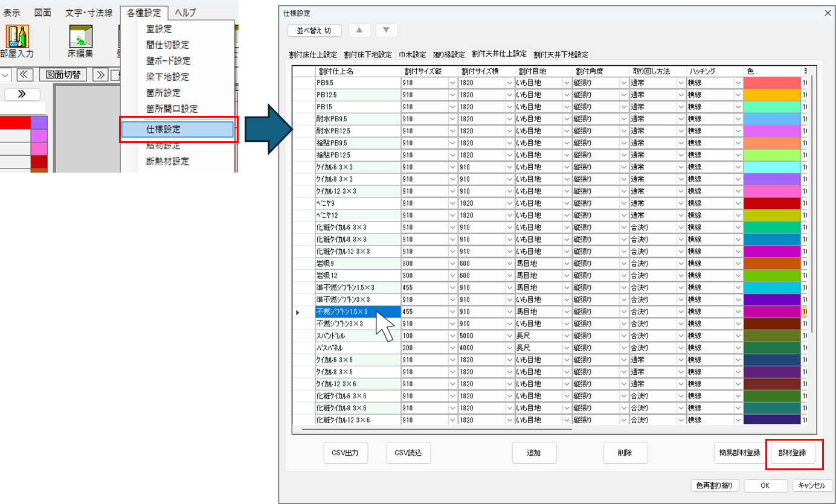Close the 仕様設定 dialog with X

pos(827,13)
